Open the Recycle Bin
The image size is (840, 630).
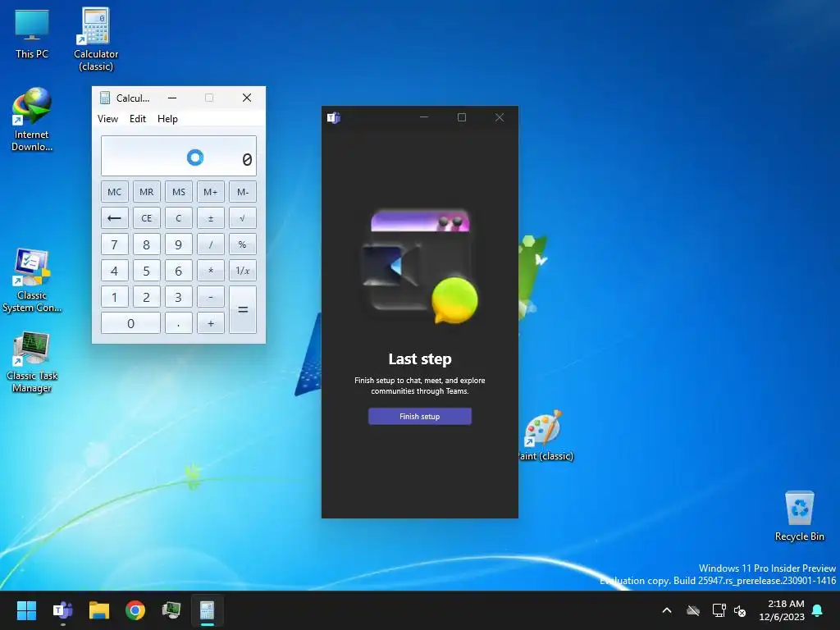(799, 516)
